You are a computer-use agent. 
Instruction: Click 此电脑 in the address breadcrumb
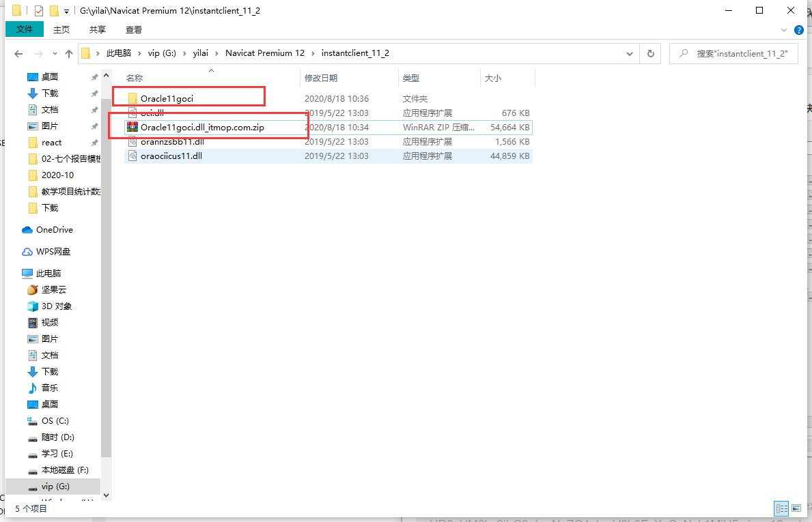click(119, 53)
